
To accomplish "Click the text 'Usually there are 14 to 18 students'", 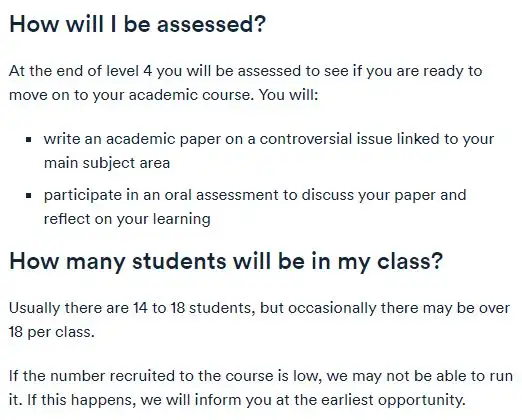I will pos(132,308).
